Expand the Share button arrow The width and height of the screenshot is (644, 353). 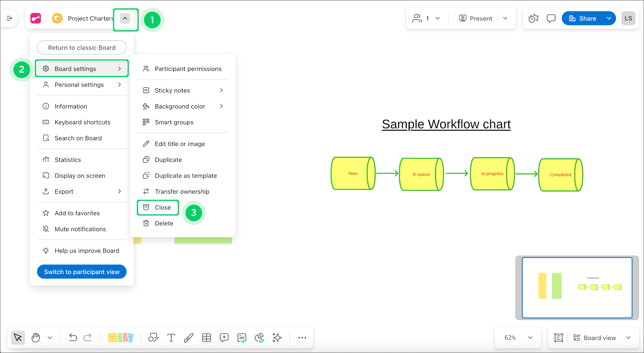click(x=609, y=19)
